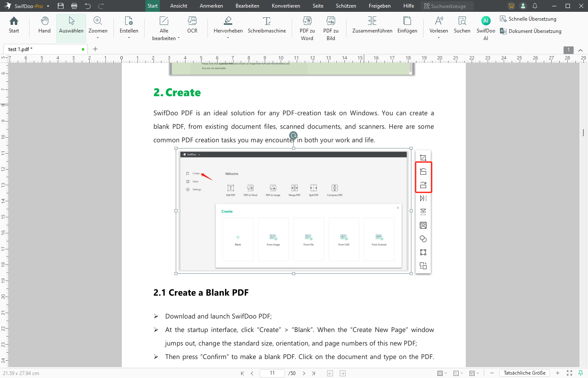The image size is (588, 378).
Task: Switch to the Anmerken tab
Action: pyautogui.click(x=211, y=6)
